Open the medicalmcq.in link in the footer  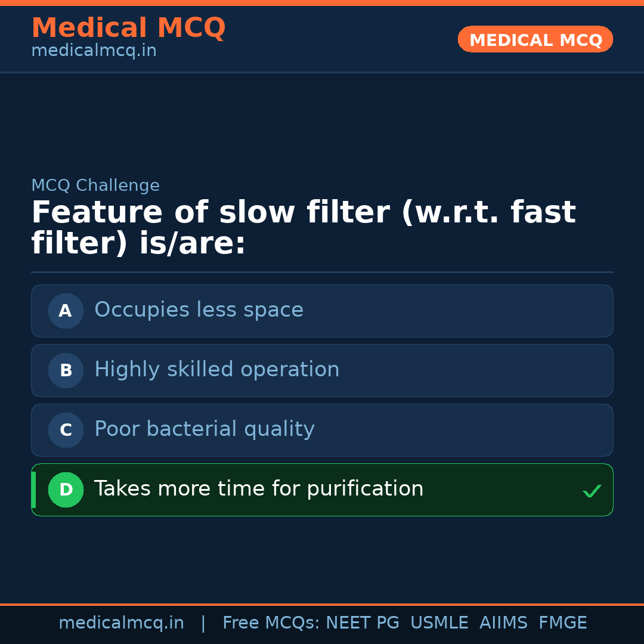click(x=121, y=623)
